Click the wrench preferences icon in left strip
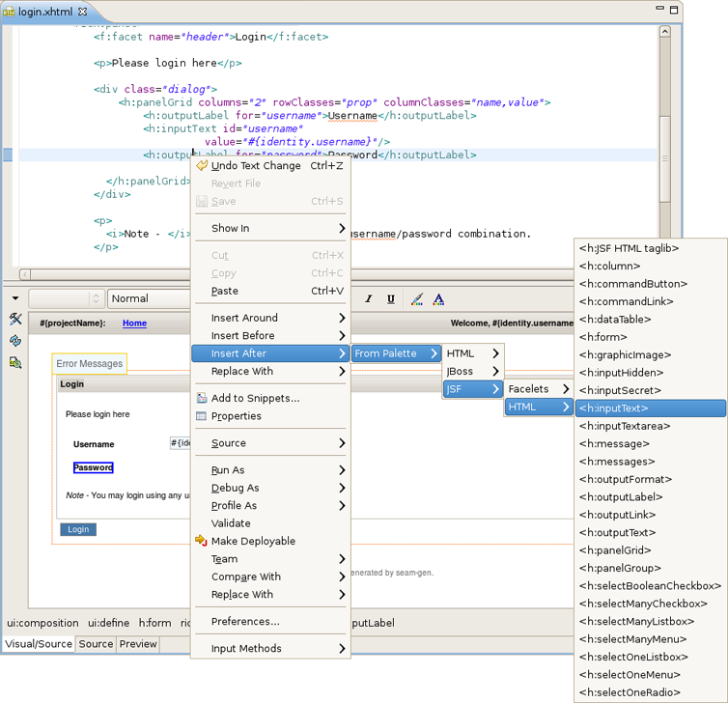This screenshot has width=728, height=703. (x=15, y=320)
